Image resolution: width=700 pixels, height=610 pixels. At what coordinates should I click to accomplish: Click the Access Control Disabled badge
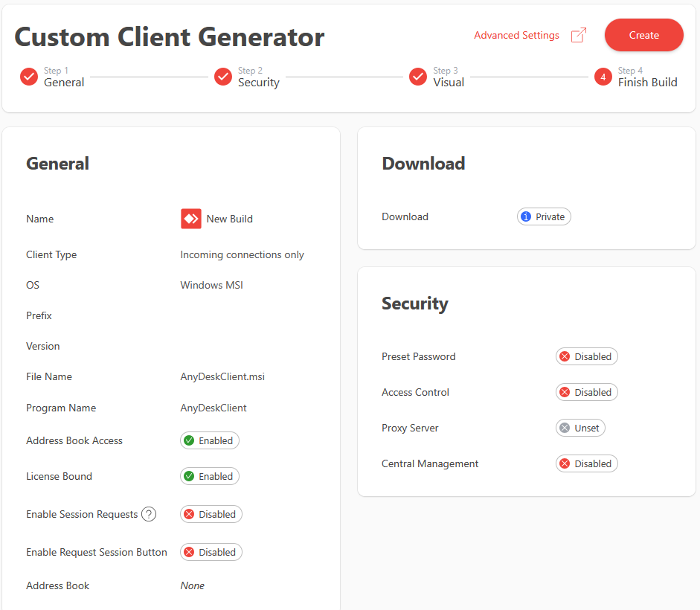tap(587, 392)
